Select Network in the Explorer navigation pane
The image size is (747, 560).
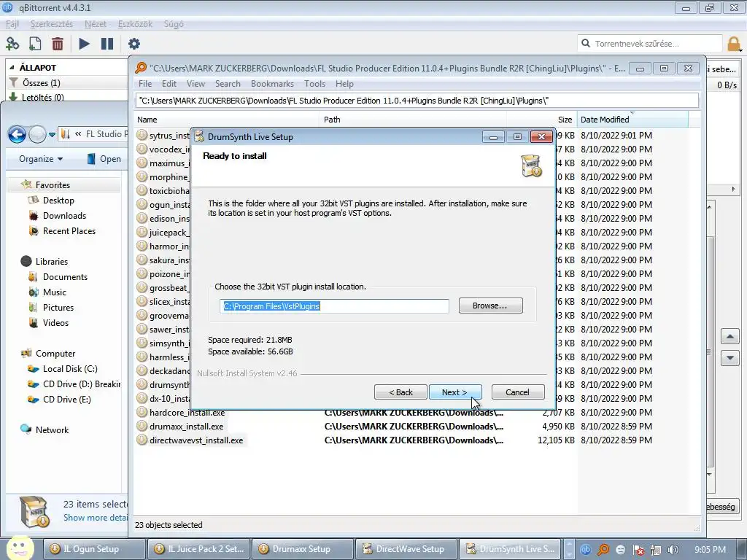tap(52, 430)
